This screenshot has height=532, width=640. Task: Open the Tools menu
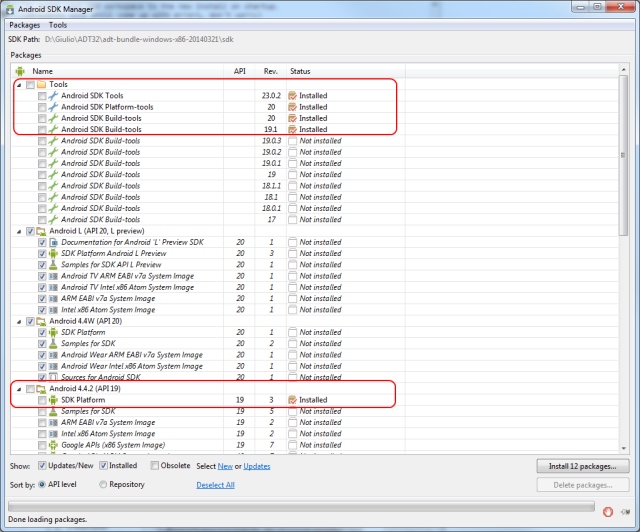pos(58,25)
